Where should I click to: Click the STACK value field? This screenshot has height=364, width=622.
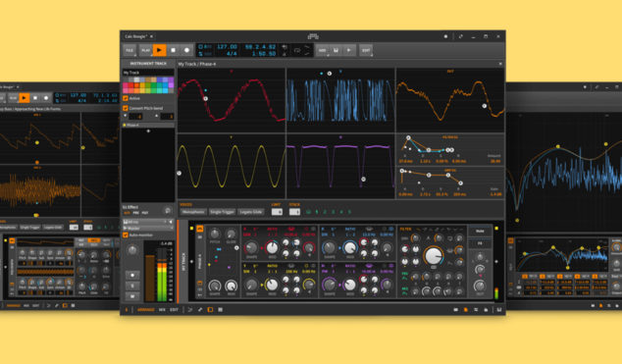coord(294,212)
